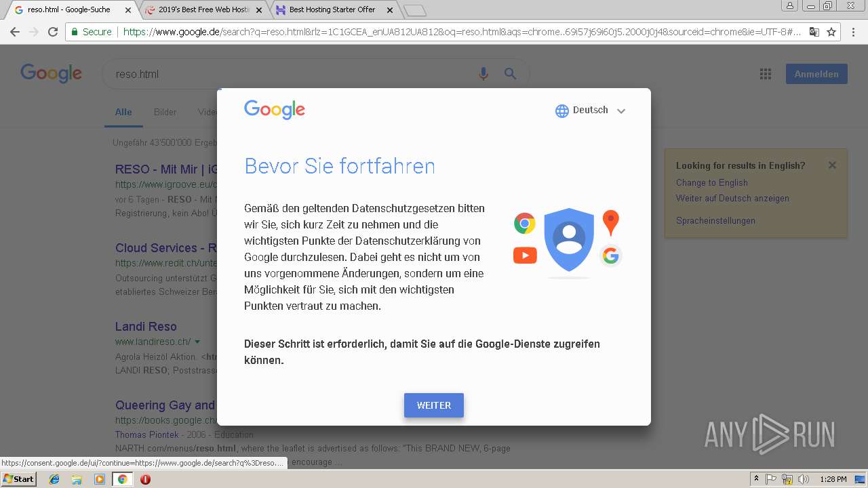Click the Anmelden sign-in button

[x=816, y=74]
